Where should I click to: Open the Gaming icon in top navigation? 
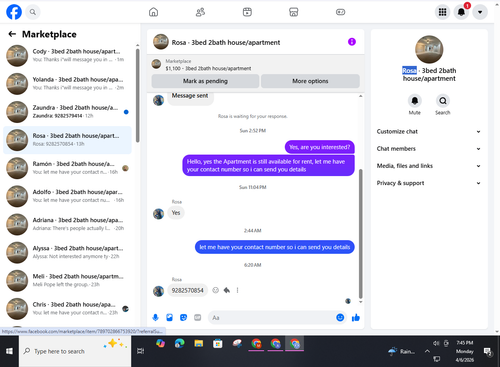340,12
